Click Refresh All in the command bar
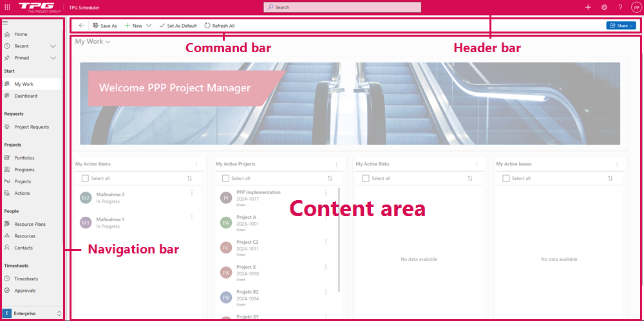Screen dimensions: 644x321 tap(220, 26)
